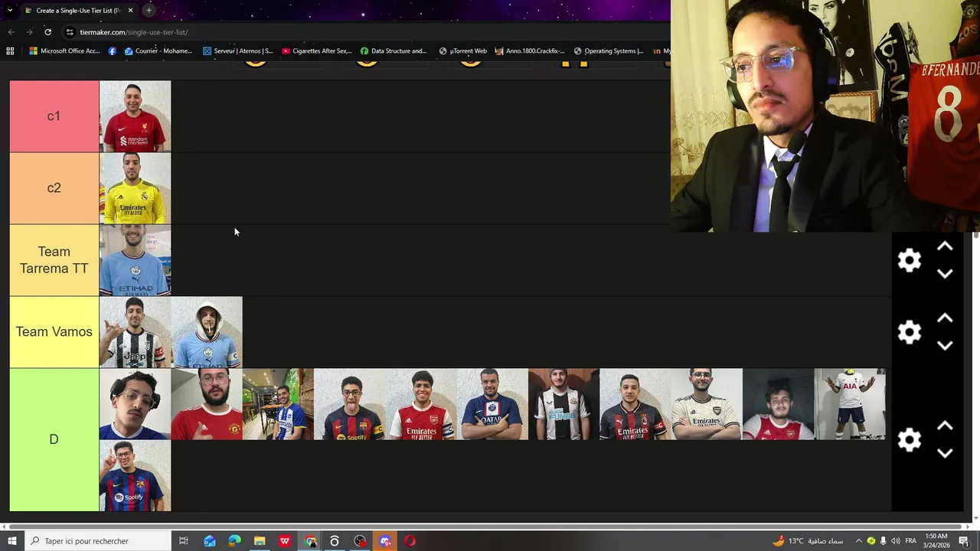Select the blue-white striped jersey café photo

[x=278, y=404]
